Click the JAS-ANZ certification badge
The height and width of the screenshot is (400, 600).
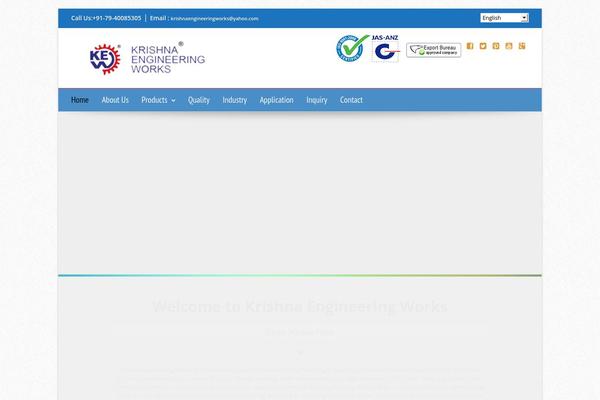(385, 49)
